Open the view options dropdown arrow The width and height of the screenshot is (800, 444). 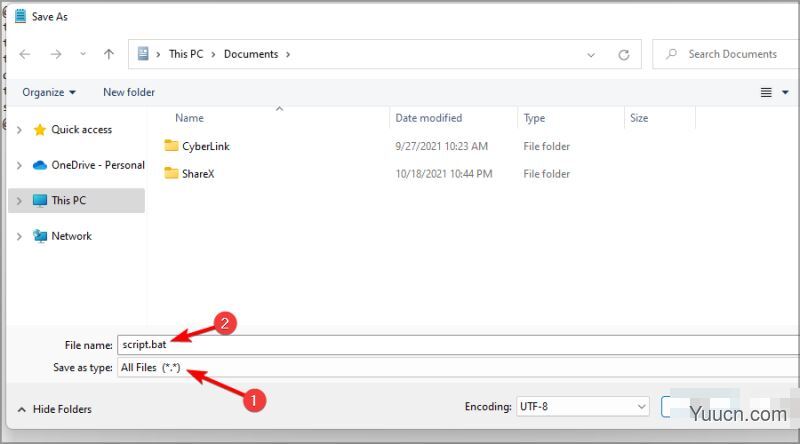coord(785,92)
